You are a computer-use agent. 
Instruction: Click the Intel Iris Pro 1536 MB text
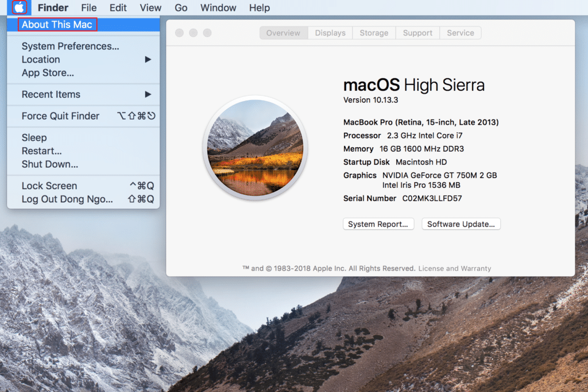click(x=421, y=185)
